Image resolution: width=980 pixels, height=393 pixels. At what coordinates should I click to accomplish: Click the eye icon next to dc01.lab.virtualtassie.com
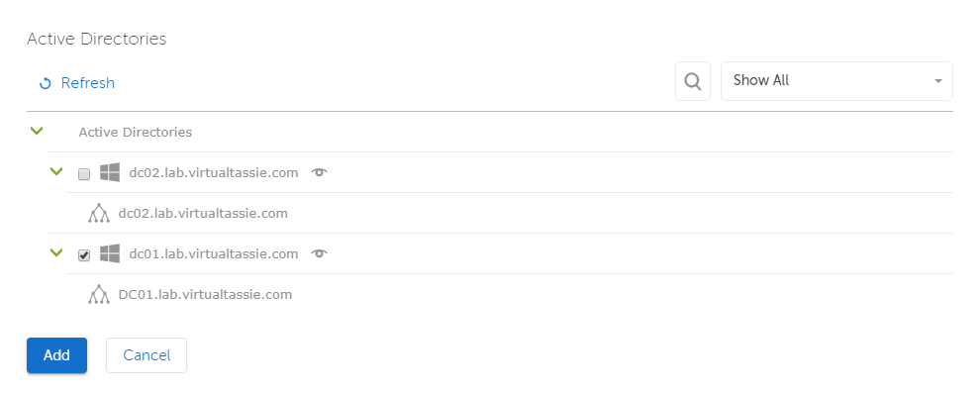coord(320,253)
